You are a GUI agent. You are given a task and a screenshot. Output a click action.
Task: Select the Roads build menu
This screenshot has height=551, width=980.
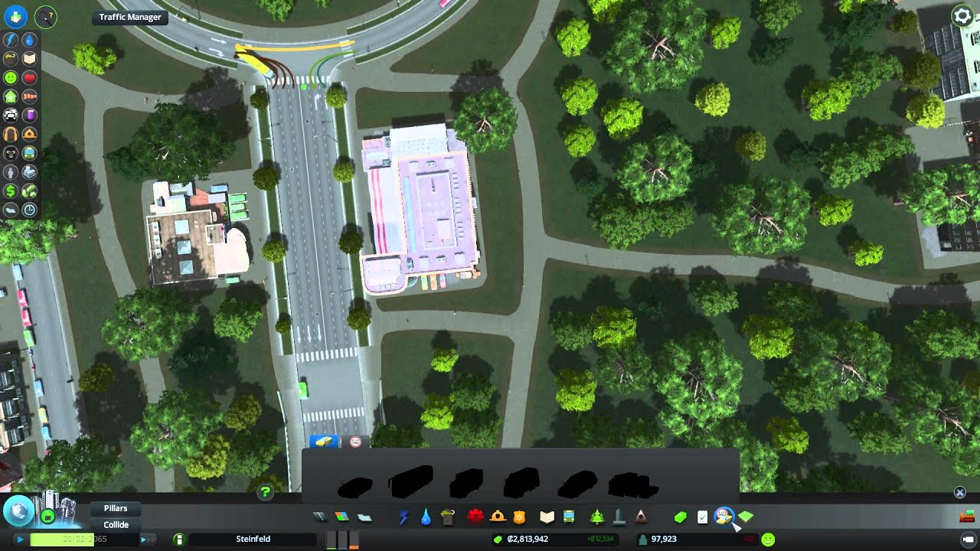point(319,517)
